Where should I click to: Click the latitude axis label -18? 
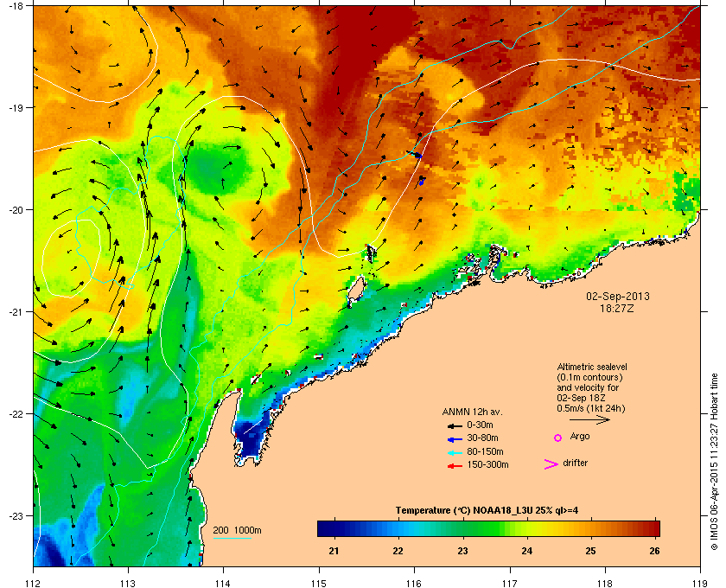pyautogui.click(x=15, y=5)
